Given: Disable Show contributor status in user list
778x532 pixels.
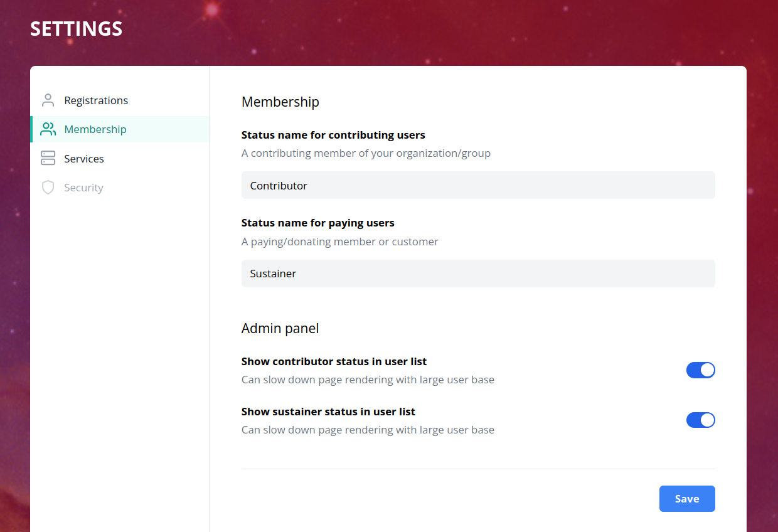Looking at the screenshot, I should 700,370.
